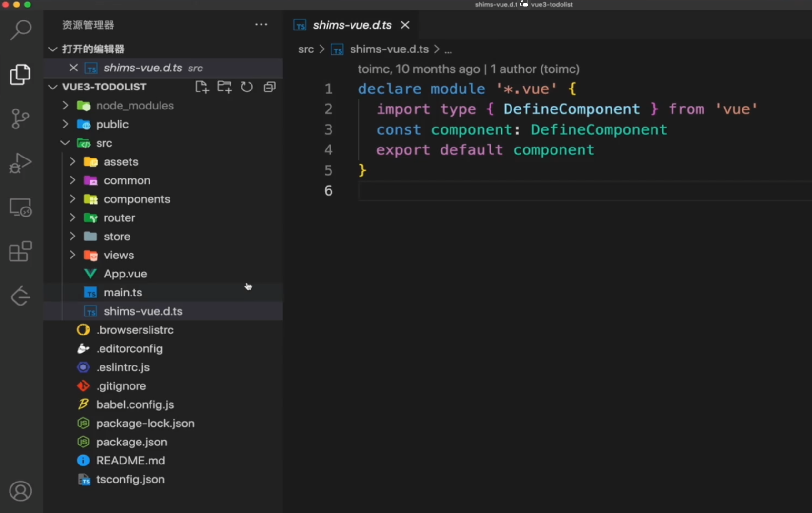This screenshot has height=513, width=812.
Task: Collapse all folders in explorer
Action: (270, 87)
